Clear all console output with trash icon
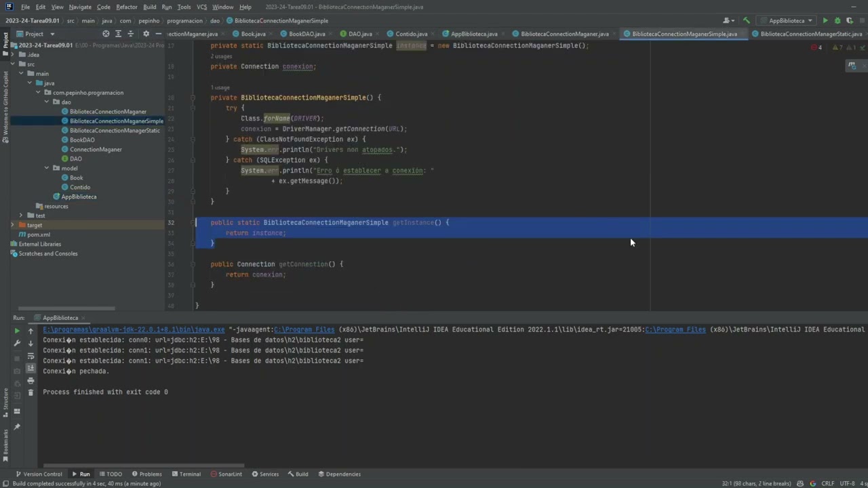The image size is (868, 488). coord(31,392)
